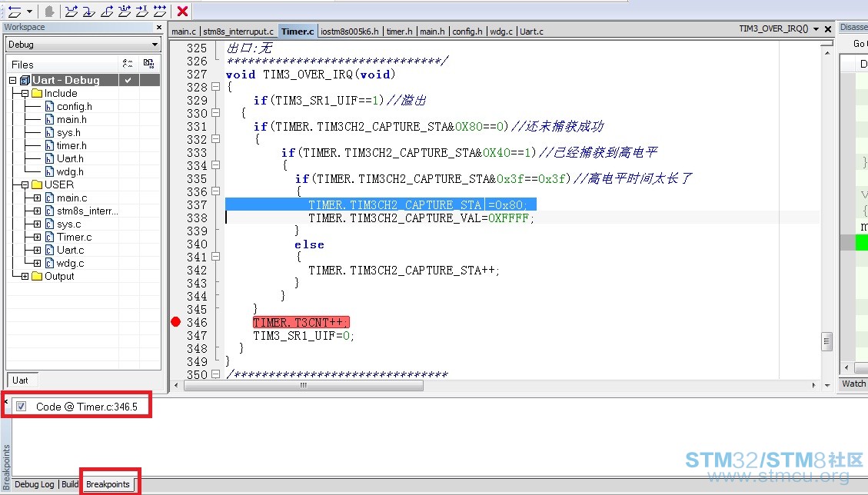Stop debugging with the red X icon

point(182,11)
